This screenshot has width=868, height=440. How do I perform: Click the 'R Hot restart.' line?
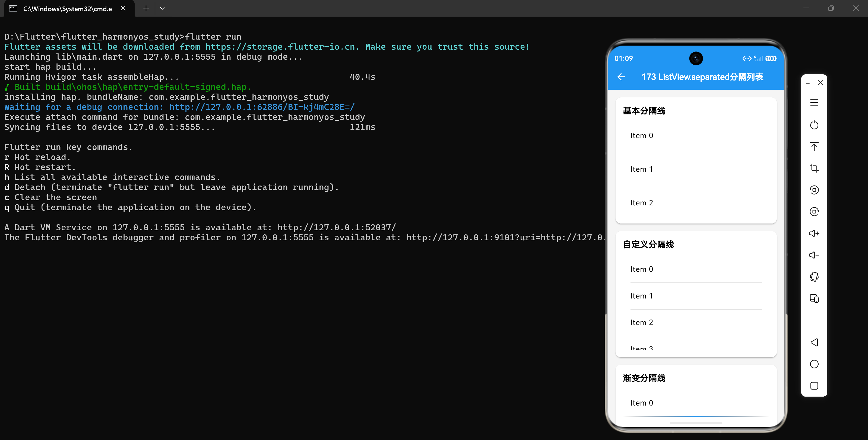40,167
